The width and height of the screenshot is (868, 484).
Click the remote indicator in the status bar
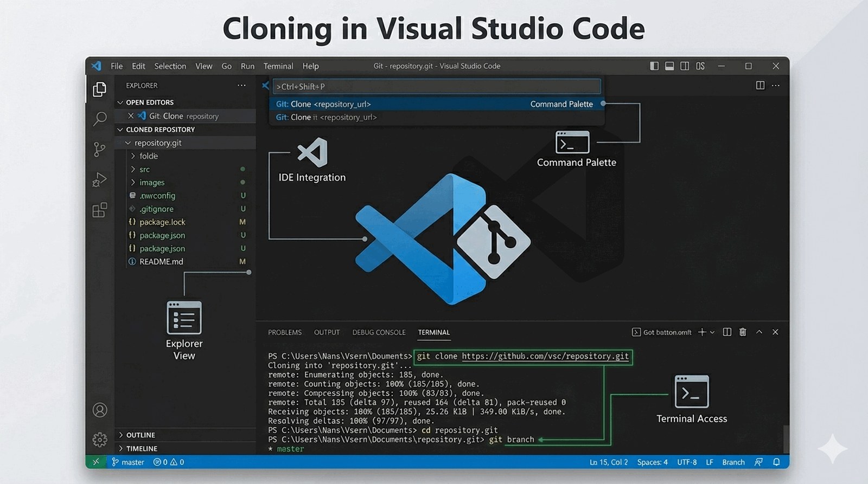click(x=96, y=462)
